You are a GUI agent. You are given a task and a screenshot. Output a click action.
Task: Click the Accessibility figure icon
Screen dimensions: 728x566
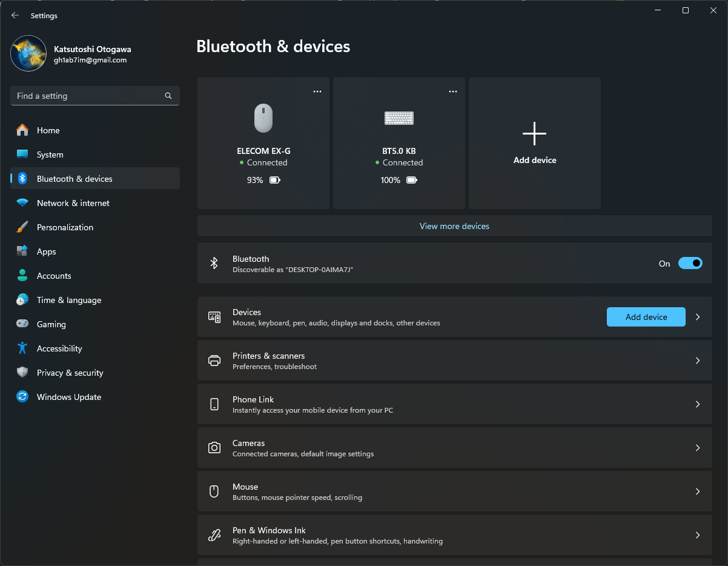coord(22,348)
